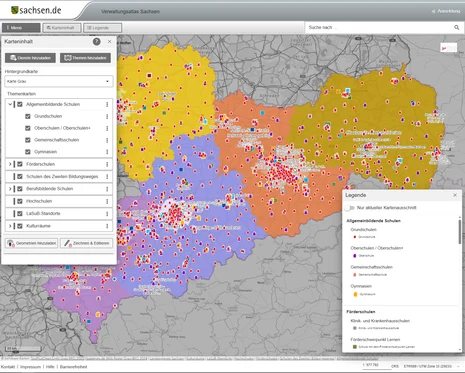Open Hintergrundkarte dropdown Karte Grau
This screenshot has width=465, height=373.
(x=59, y=81)
